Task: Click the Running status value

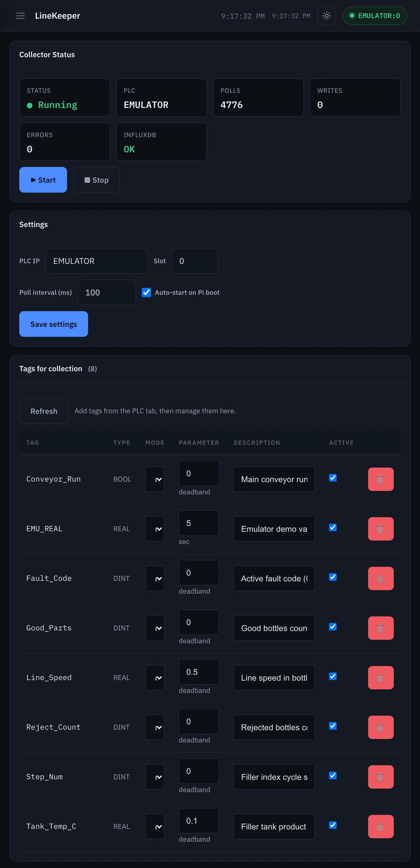Action: (57, 105)
